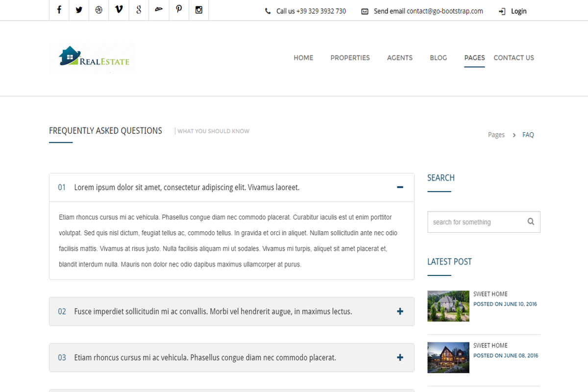Viewport: 588px width, 392px height.
Task: Click the Login link
Action: point(518,11)
